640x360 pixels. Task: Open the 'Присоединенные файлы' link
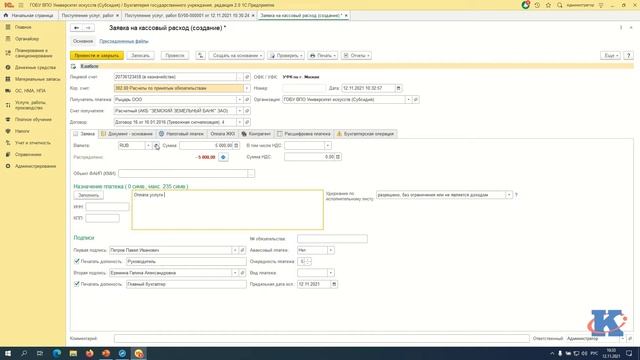pos(124,41)
